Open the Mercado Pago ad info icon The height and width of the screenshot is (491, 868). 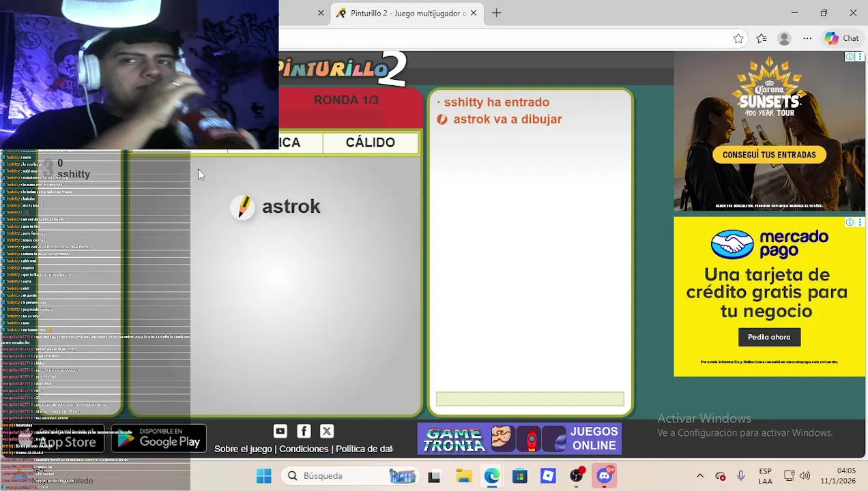[850, 222]
